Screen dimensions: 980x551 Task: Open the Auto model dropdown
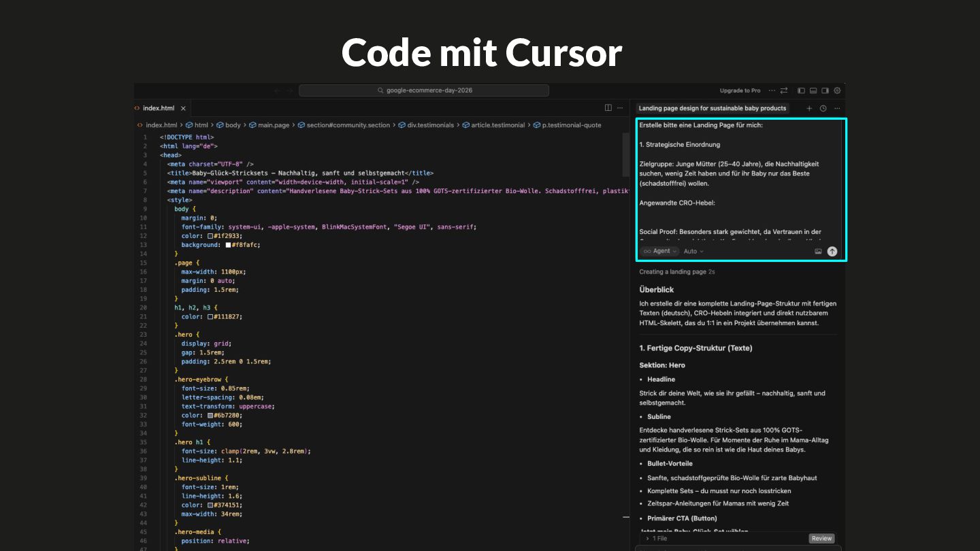pos(693,251)
